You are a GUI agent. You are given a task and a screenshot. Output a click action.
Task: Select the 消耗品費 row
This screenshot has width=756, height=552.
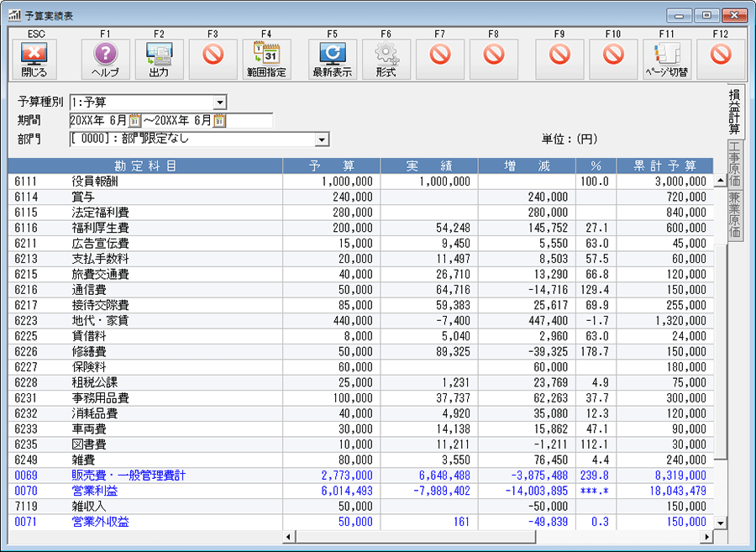point(360,413)
